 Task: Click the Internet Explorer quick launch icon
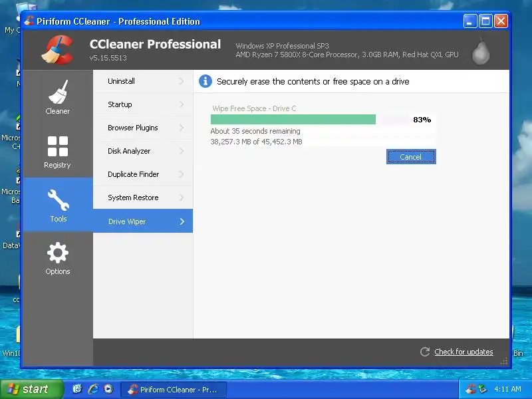(x=93, y=389)
